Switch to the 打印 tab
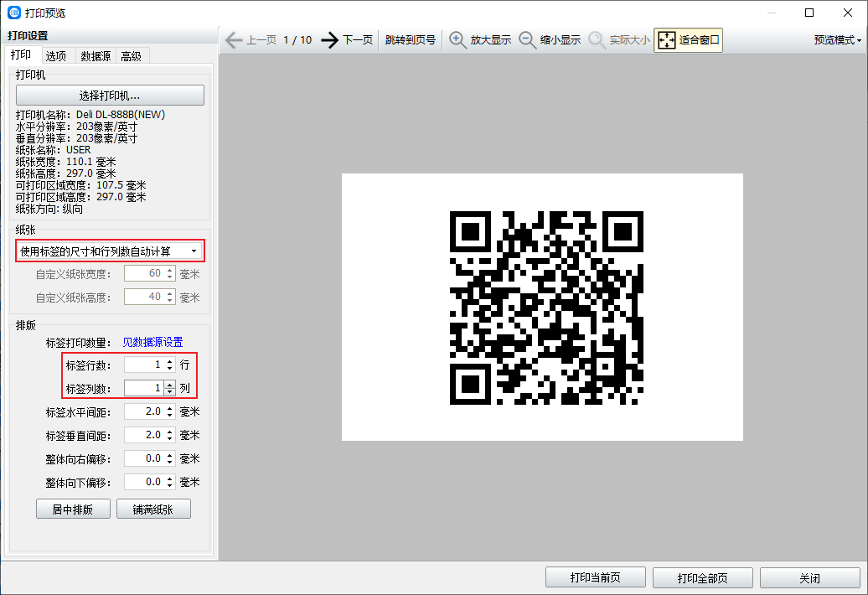Viewport: 868px width, 595px height. click(21, 54)
